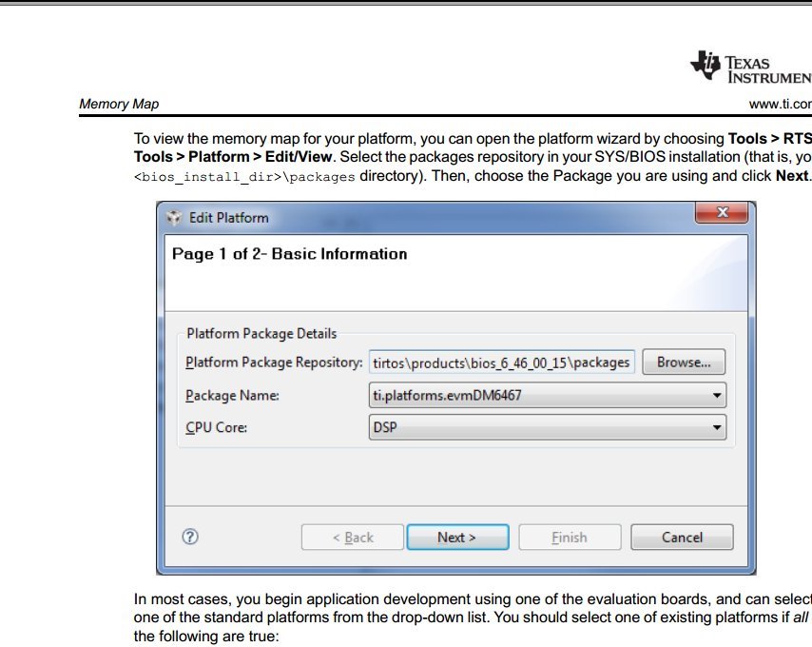Open the Package Name dropdown arrow

point(717,395)
